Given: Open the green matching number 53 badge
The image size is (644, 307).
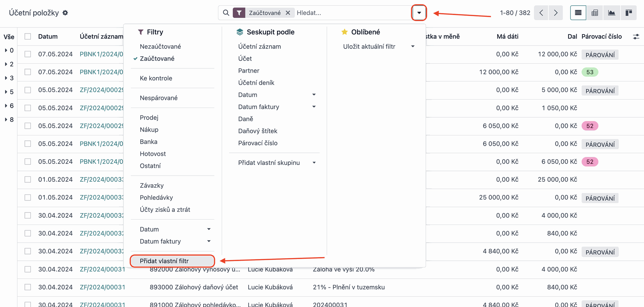Looking at the screenshot, I should pos(590,72).
